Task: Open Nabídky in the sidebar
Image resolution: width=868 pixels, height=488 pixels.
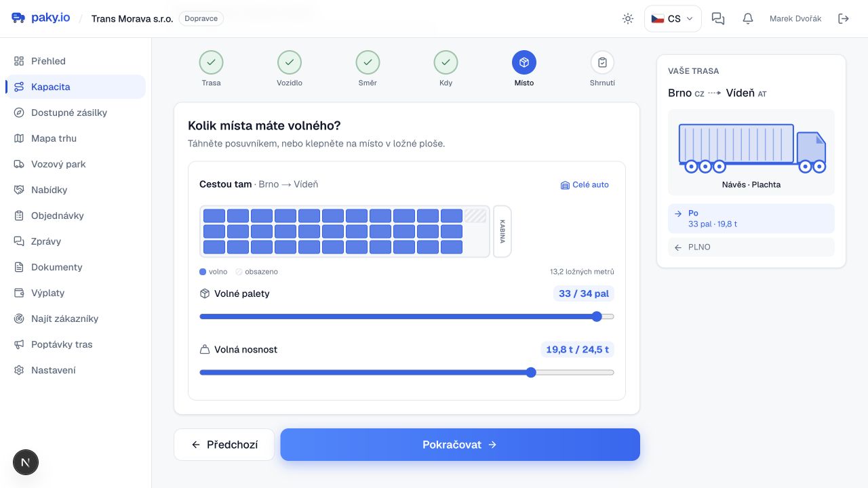Action: pos(75,190)
